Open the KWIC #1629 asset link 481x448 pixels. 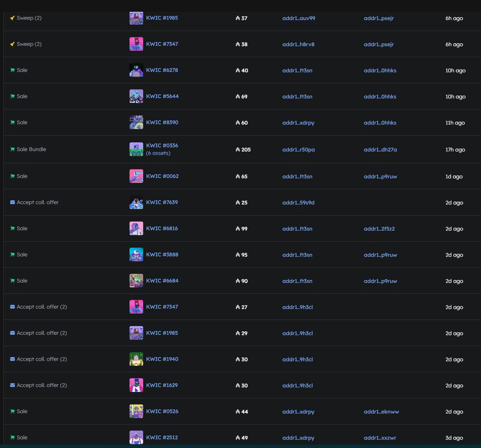(x=162, y=385)
